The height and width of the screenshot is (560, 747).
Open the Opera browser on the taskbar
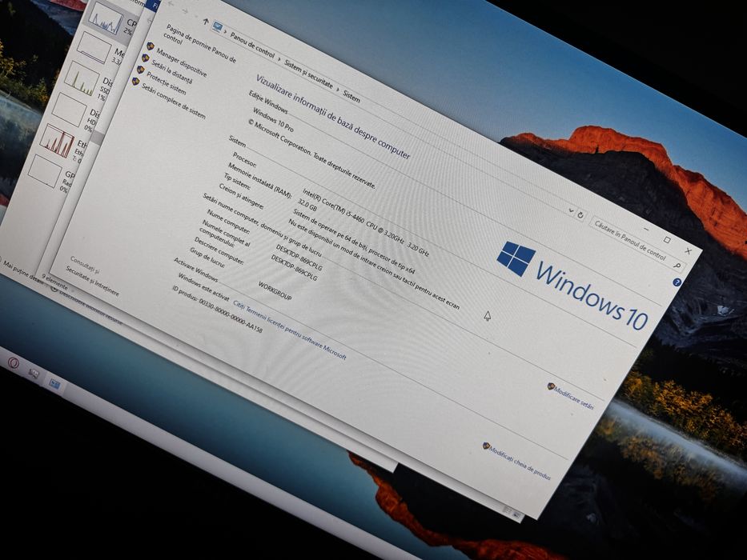14,364
